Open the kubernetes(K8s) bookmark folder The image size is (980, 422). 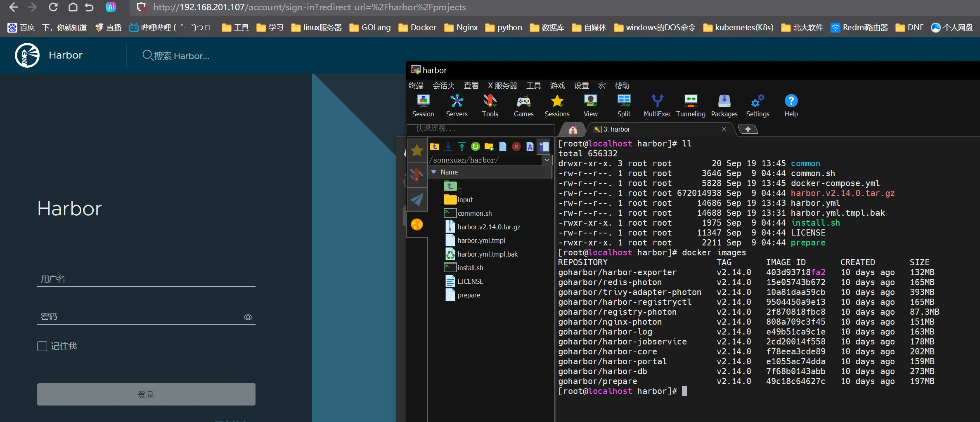pyautogui.click(x=738, y=27)
